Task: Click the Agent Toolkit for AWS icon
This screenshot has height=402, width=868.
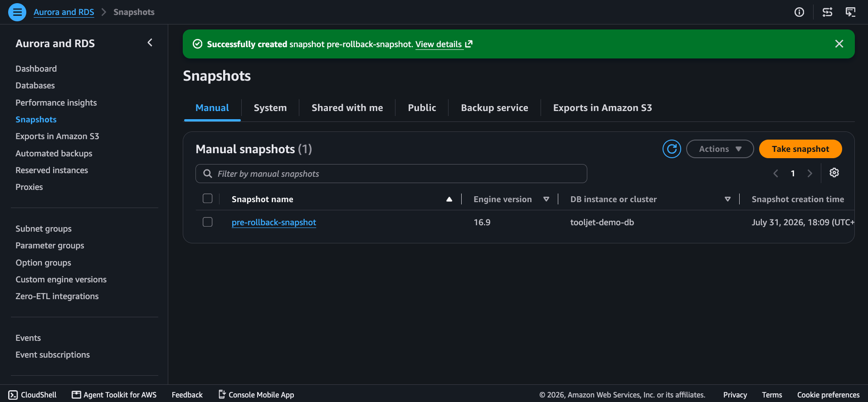Action: coord(76,395)
